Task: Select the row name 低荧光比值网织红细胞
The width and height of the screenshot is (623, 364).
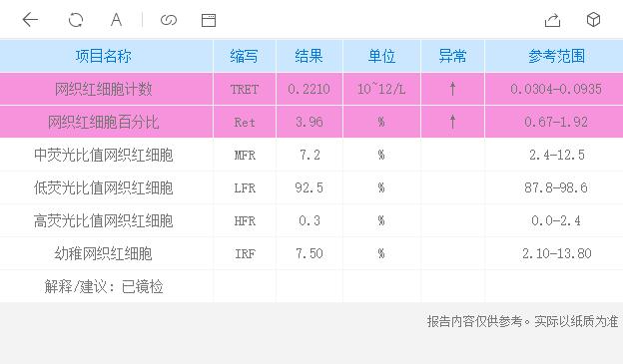Action: pos(103,187)
